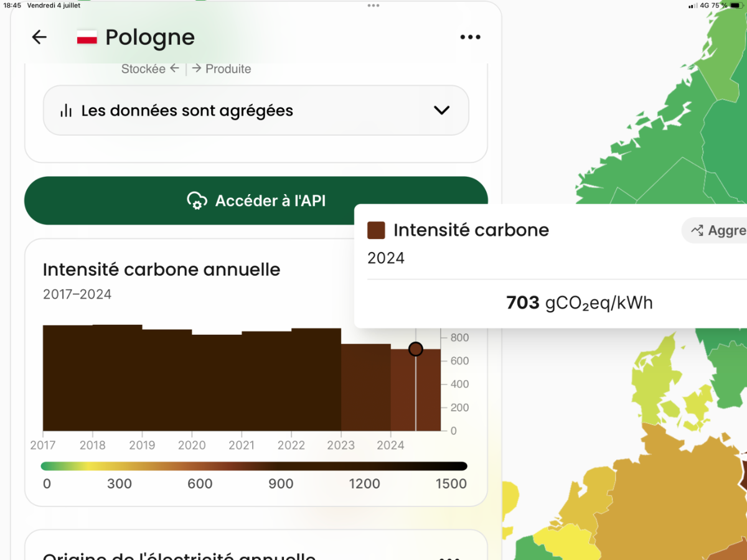The image size is (747, 560).
Task: Expand the Les données sont agrégées dropdown
Action: click(x=256, y=111)
